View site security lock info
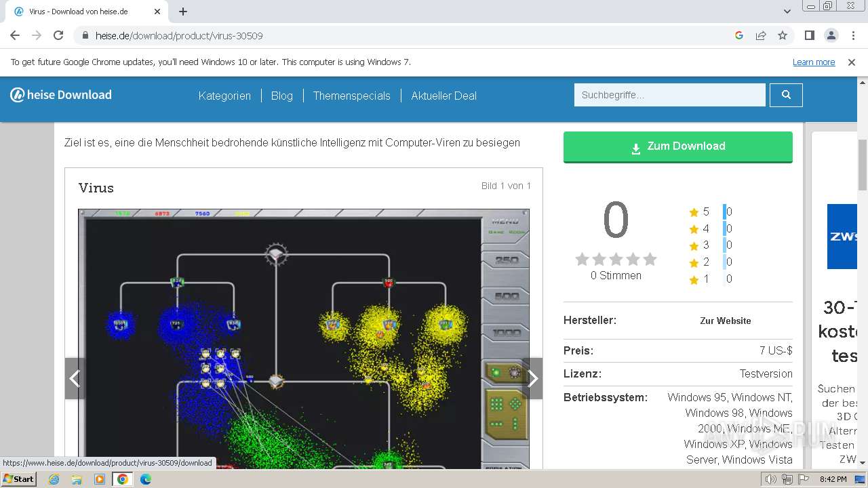The width and height of the screenshot is (868, 488). pyautogui.click(x=85, y=35)
